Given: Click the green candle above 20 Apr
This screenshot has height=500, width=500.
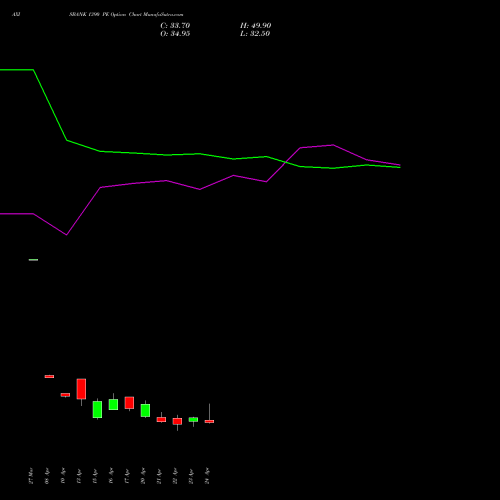Looking at the screenshot, I should (145, 410).
